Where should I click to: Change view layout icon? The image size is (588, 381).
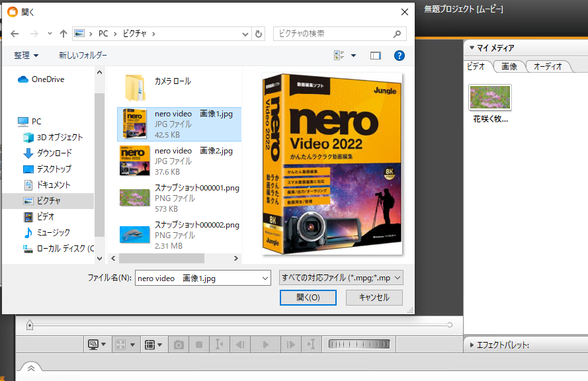pyautogui.click(x=339, y=56)
